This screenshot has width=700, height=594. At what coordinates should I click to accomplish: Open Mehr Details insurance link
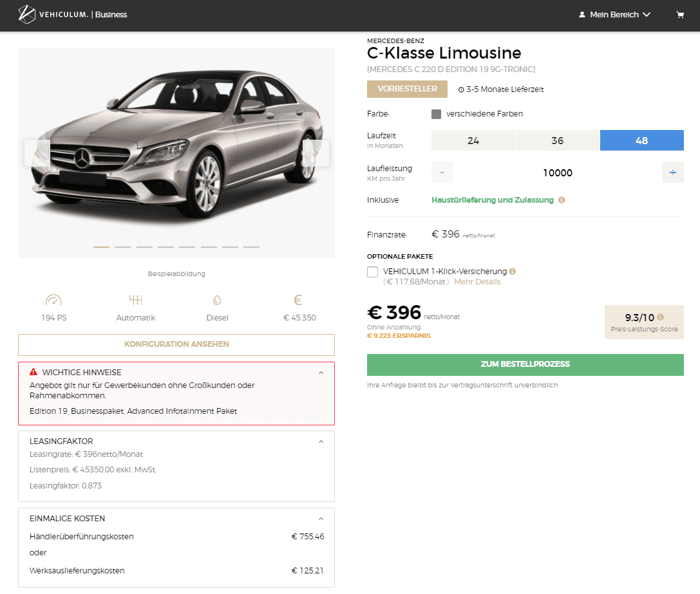coord(477,282)
